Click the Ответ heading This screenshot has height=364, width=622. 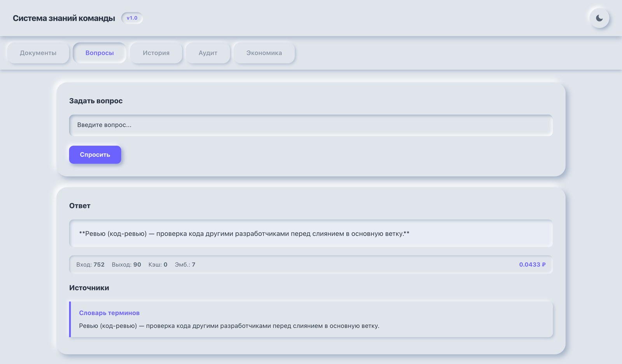(80, 206)
